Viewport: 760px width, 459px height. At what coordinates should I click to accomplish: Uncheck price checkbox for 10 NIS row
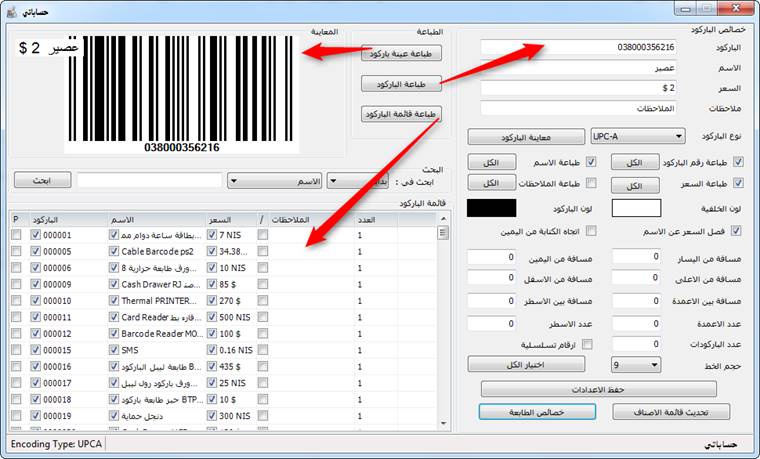click(212, 268)
